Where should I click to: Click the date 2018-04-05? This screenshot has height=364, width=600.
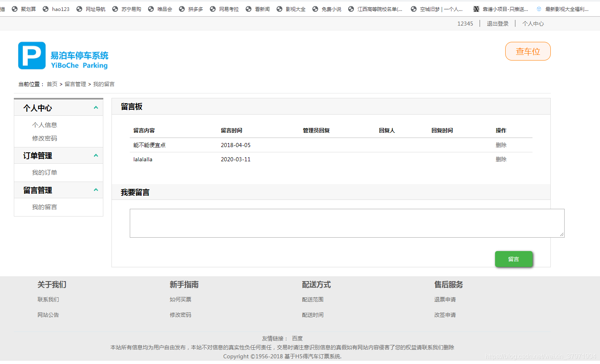[236, 145]
